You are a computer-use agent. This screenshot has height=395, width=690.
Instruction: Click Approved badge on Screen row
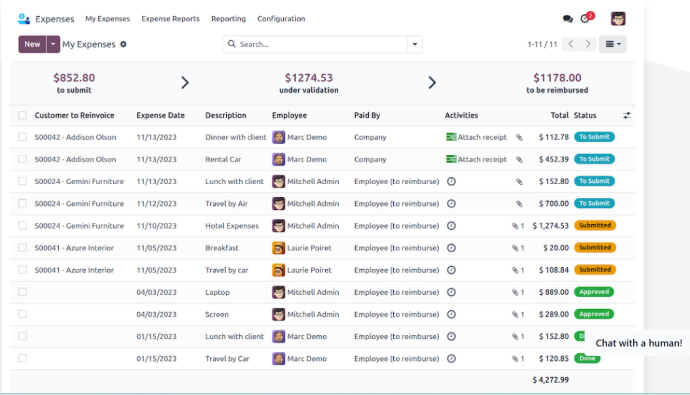(x=594, y=314)
